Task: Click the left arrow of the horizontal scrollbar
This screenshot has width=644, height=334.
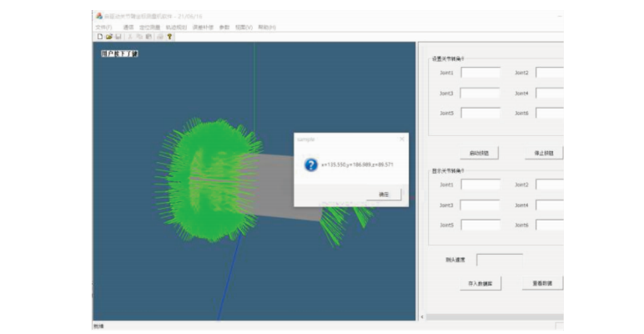Action: tap(422, 316)
